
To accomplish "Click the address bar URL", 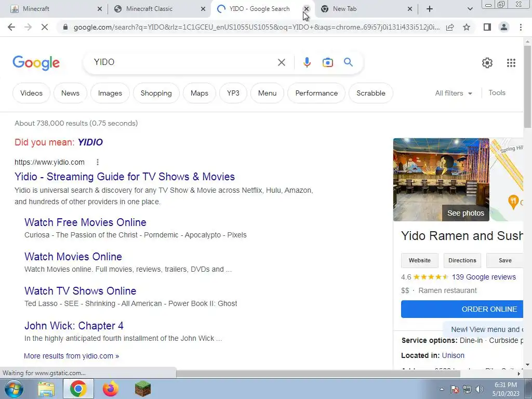I will click(x=257, y=27).
